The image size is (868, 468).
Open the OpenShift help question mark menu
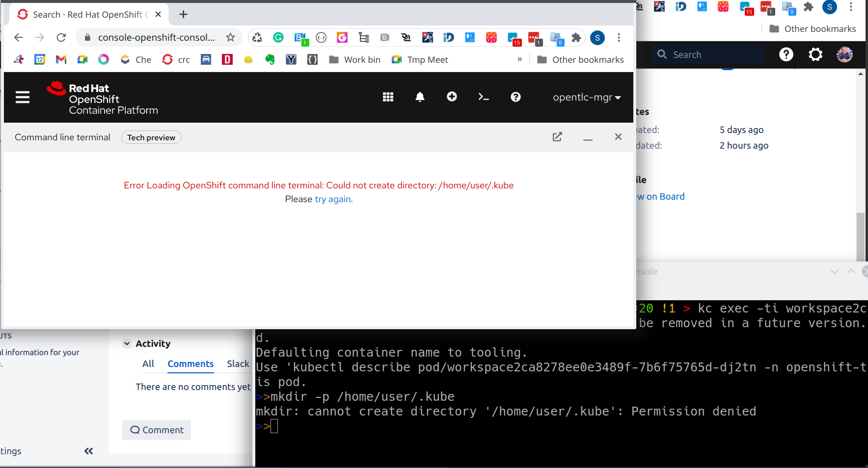coord(515,97)
